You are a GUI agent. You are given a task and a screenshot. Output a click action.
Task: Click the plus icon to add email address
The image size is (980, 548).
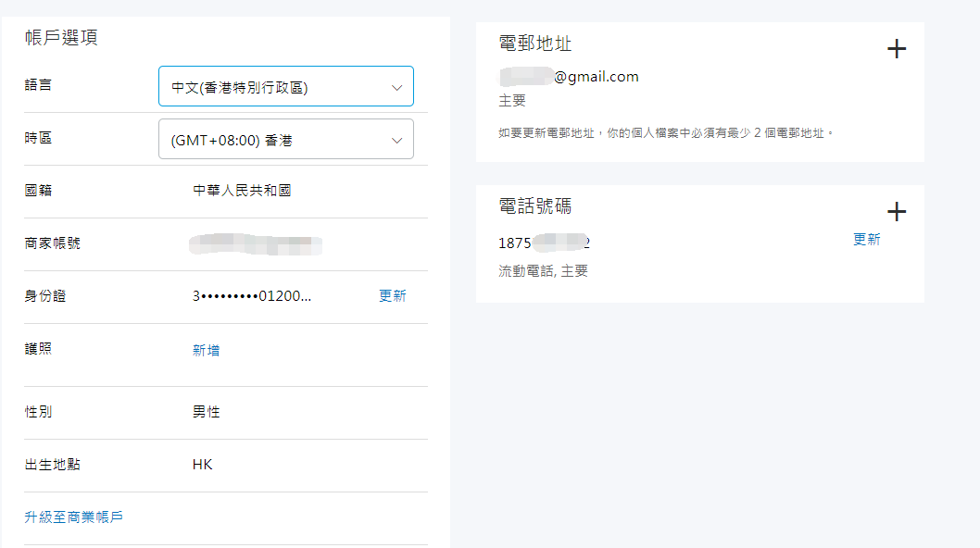896,50
